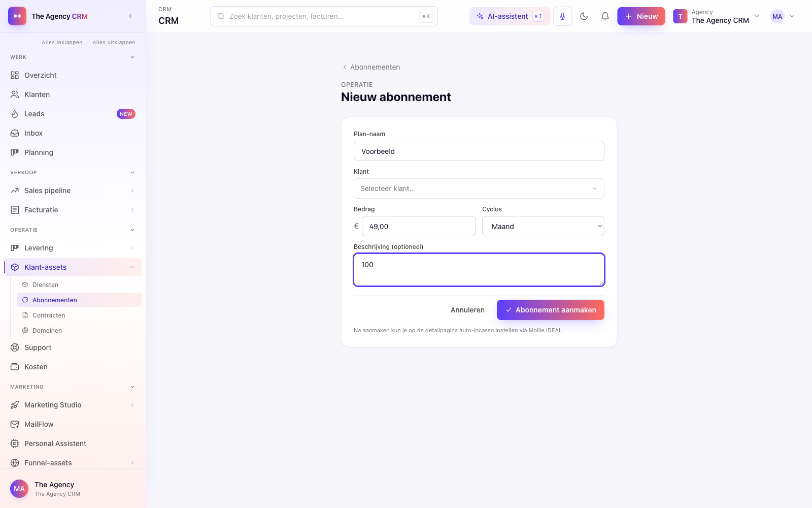
Task: Collapse the OPERATIE section
Action: (132, 230)
